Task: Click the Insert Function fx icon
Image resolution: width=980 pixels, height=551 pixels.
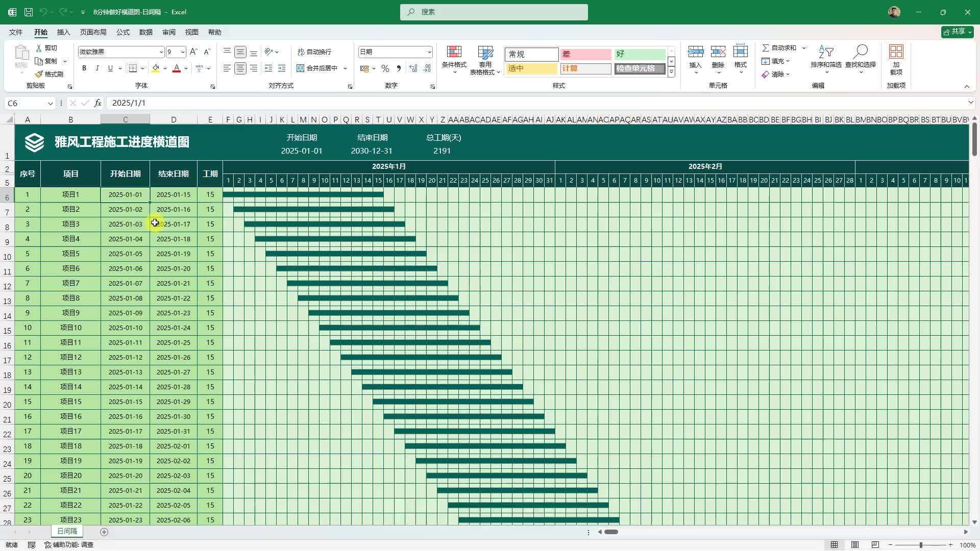Action: (97, 103)
